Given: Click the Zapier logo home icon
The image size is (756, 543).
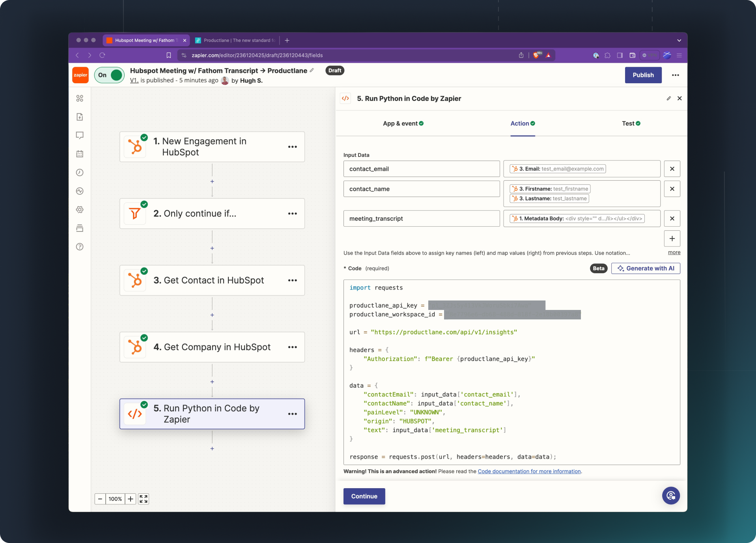Looking at the screenshot, I should pos(80,75).
